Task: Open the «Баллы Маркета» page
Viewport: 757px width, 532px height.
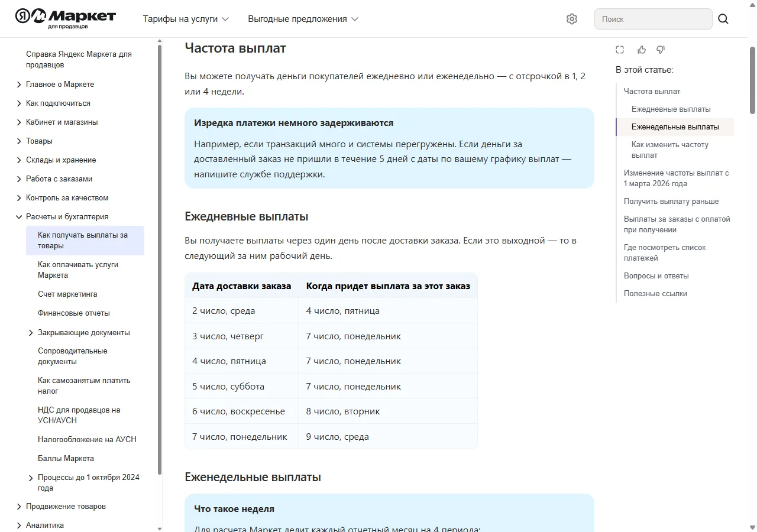Action: [x=66, y=459]
